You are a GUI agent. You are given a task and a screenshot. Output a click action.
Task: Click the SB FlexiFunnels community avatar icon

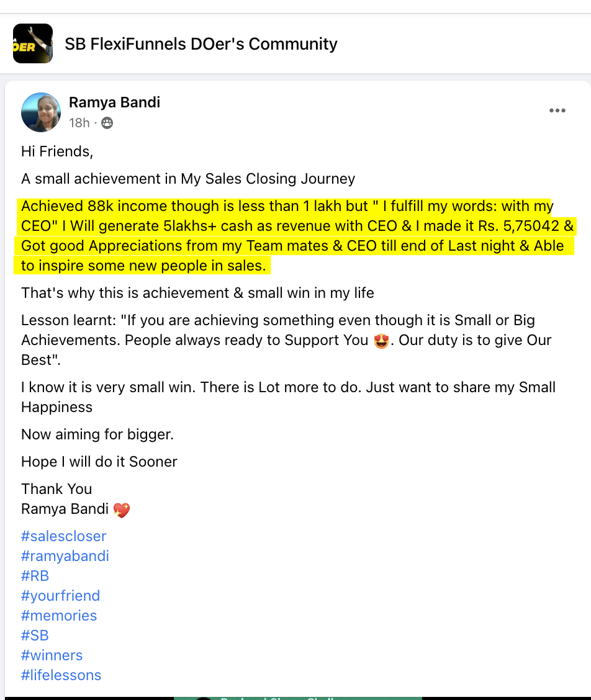pos(32,43)
